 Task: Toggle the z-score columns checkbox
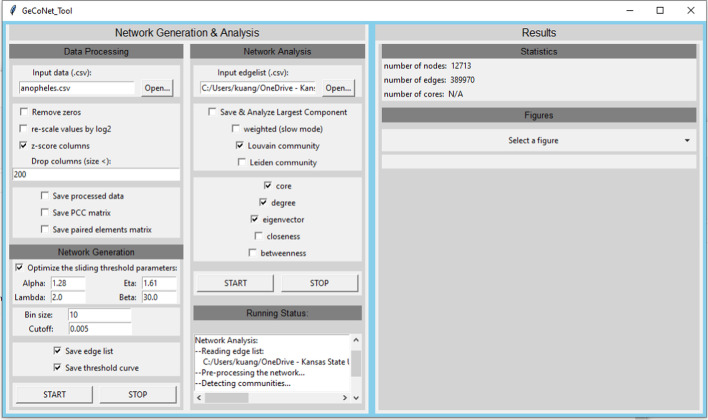23,145
